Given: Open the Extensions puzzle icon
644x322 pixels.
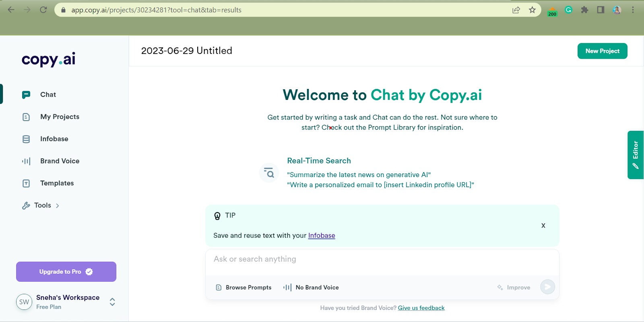Looking at the screenshot, I should [x=584, y=10].
